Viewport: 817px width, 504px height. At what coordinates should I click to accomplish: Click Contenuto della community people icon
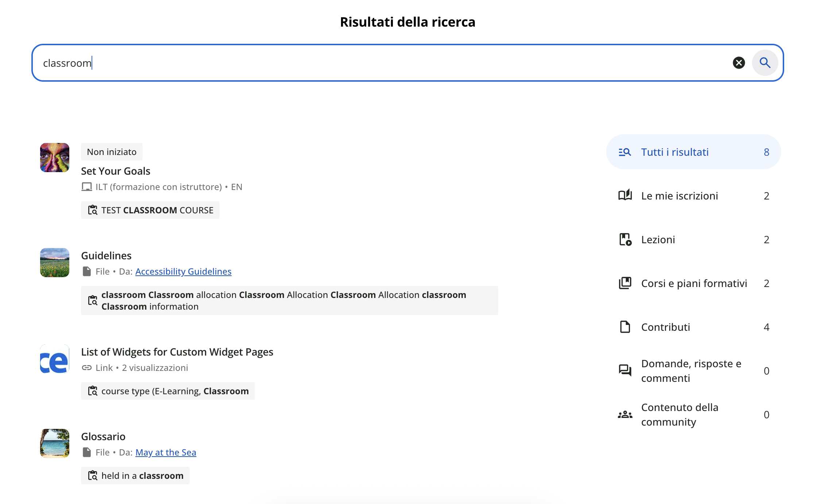tap(625, 415)
